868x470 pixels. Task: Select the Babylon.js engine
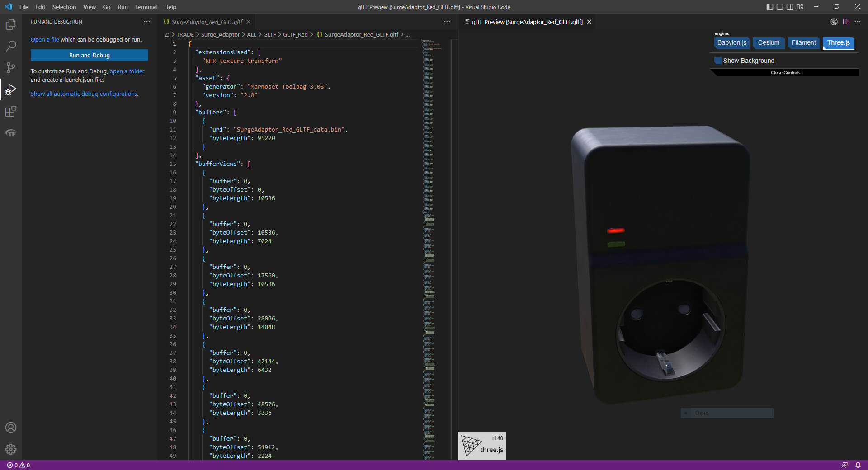[x=731, y=43]
